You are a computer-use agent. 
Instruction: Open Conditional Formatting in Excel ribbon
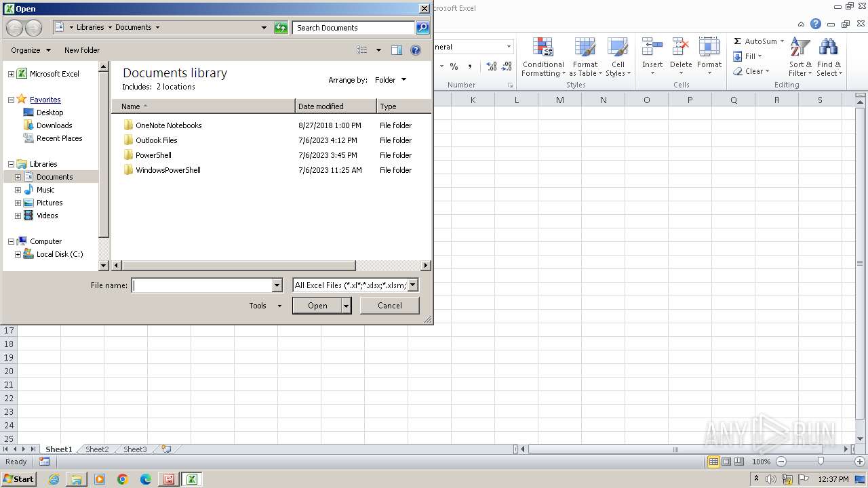coord(543,58)
